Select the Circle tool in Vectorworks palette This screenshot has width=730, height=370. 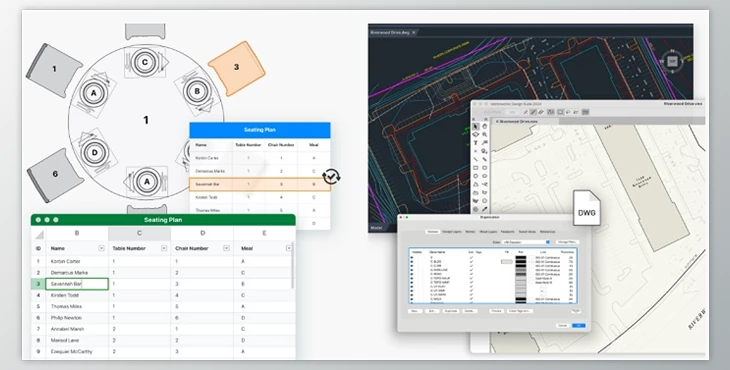[475, 176]
